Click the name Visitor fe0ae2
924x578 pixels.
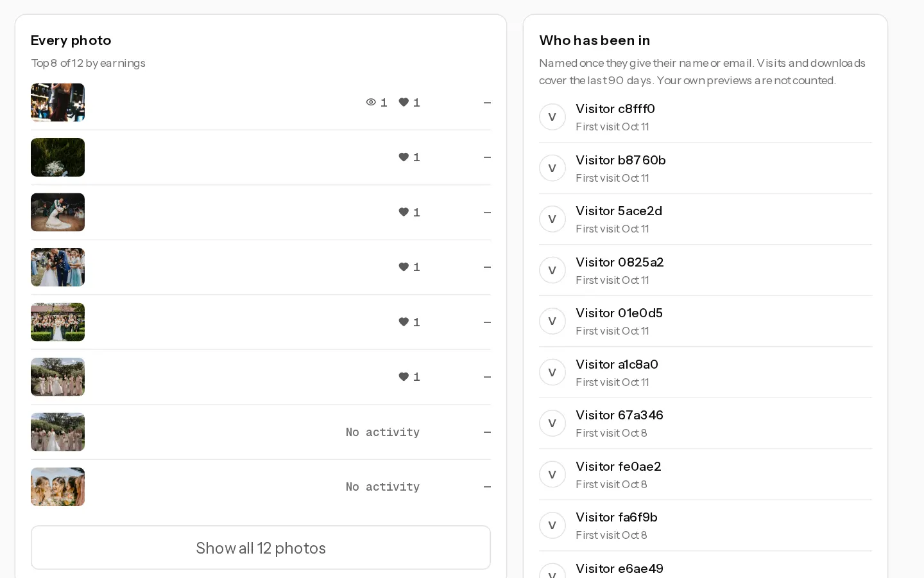click(x=618, y=466)
